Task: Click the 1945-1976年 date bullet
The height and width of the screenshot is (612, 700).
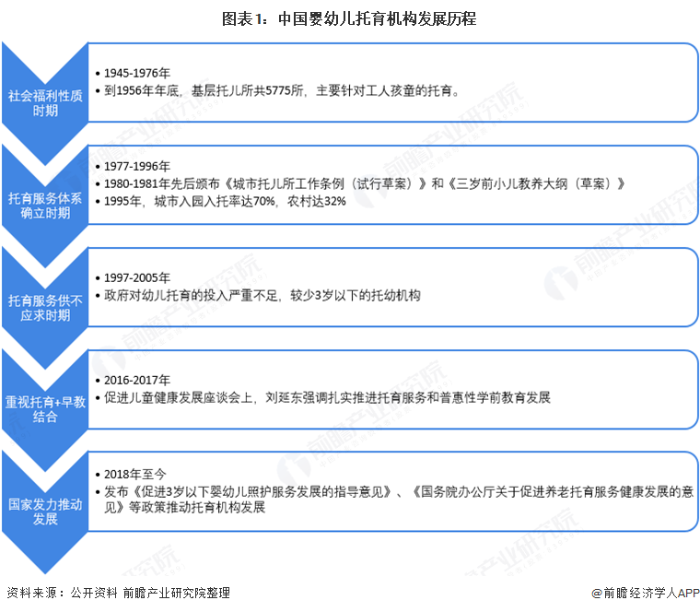Action: point(136,73)
